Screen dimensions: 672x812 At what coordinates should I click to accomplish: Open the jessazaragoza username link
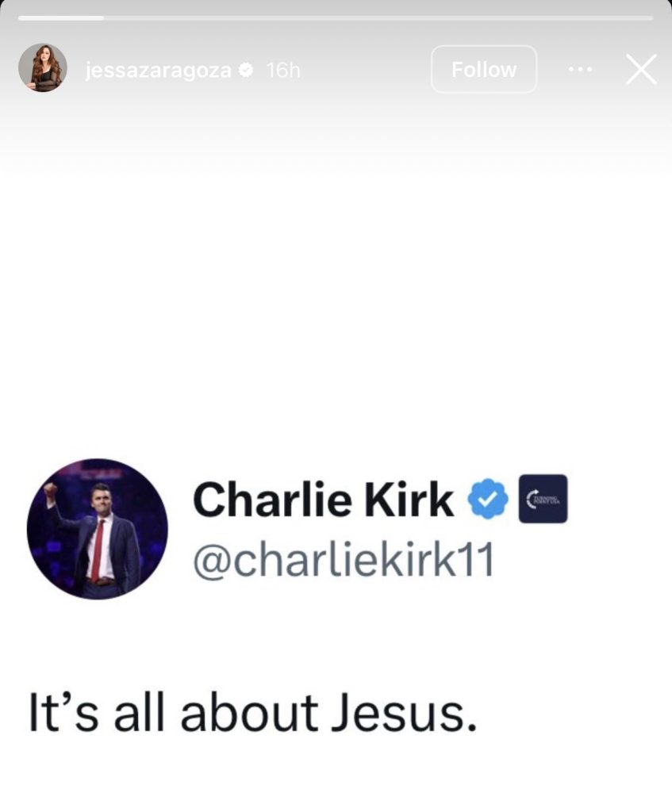click(x=158, y=70)
